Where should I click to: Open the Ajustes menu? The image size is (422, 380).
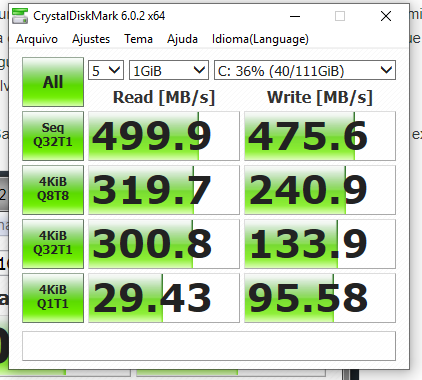coord(91,39)
